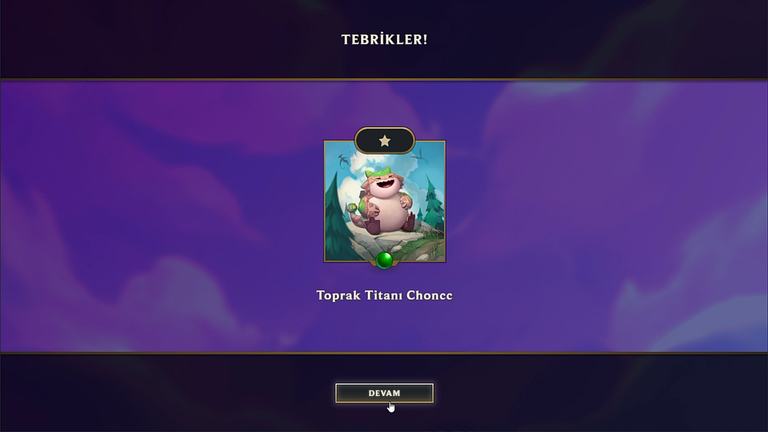Click Choncc's brown feet on the rock
The width and height of the screenshot is (768, 432).
pos(390,225)
